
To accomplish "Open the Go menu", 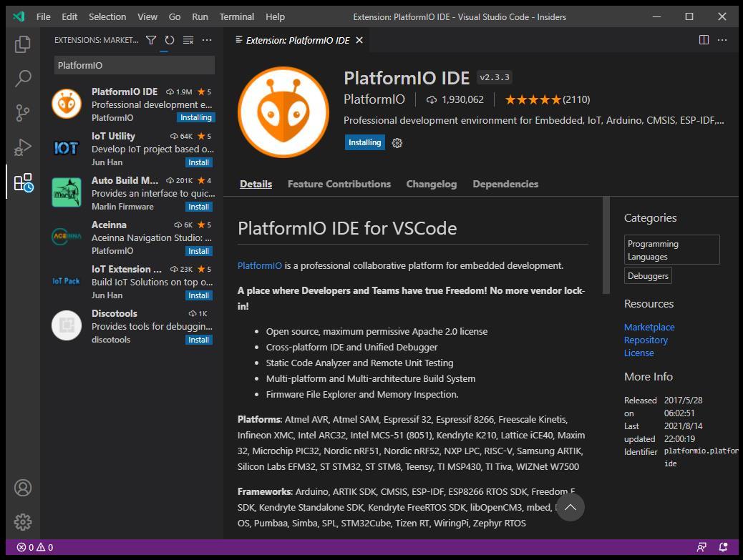I will click(x=175, y=17).
